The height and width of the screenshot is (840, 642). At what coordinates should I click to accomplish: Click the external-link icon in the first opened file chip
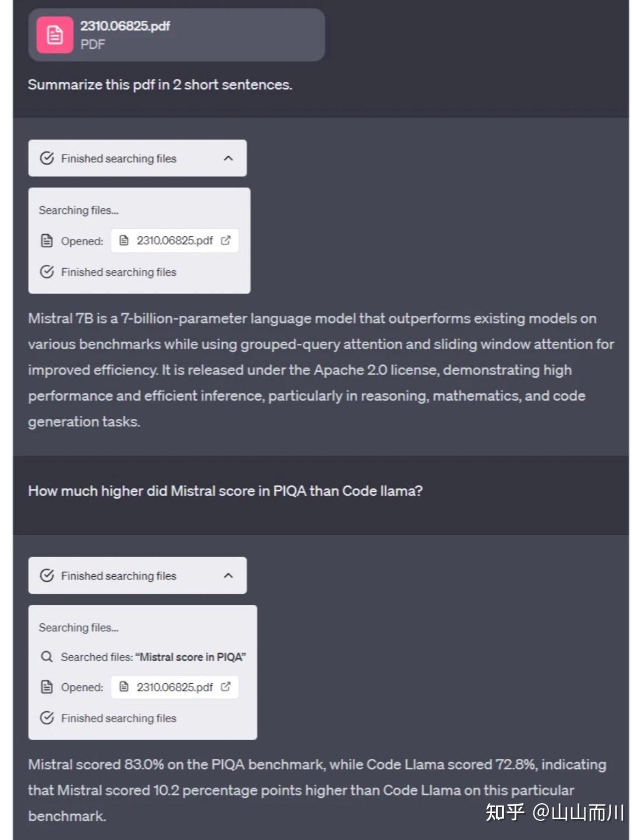tap(226, 241)
